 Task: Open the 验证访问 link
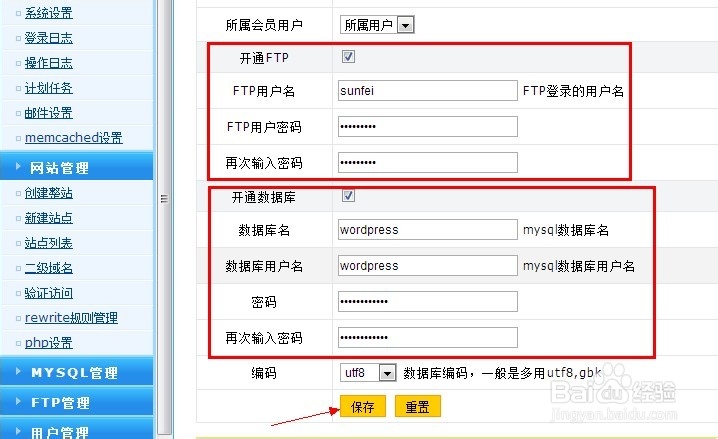click(x=49, y=293)
